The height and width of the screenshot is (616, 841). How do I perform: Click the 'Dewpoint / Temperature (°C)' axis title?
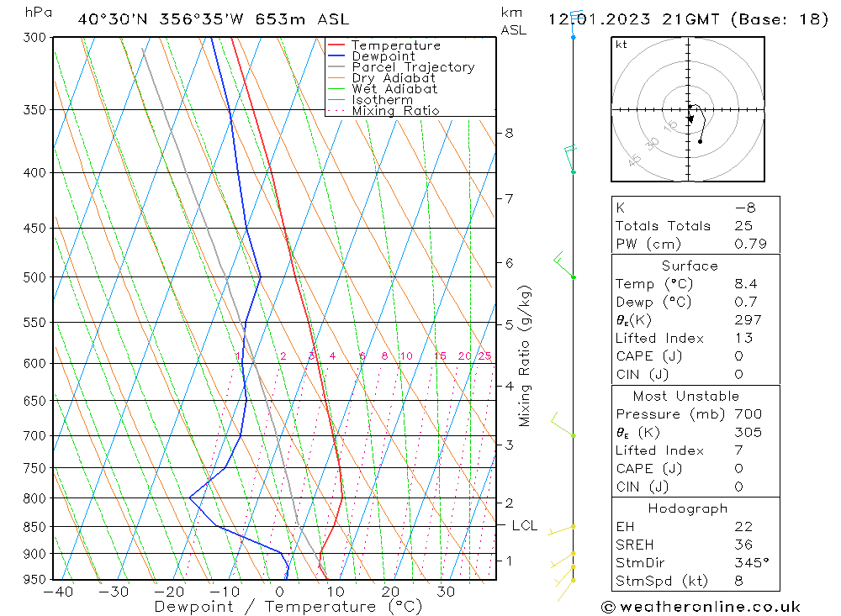pyautogui.click(x=288, y=608)
